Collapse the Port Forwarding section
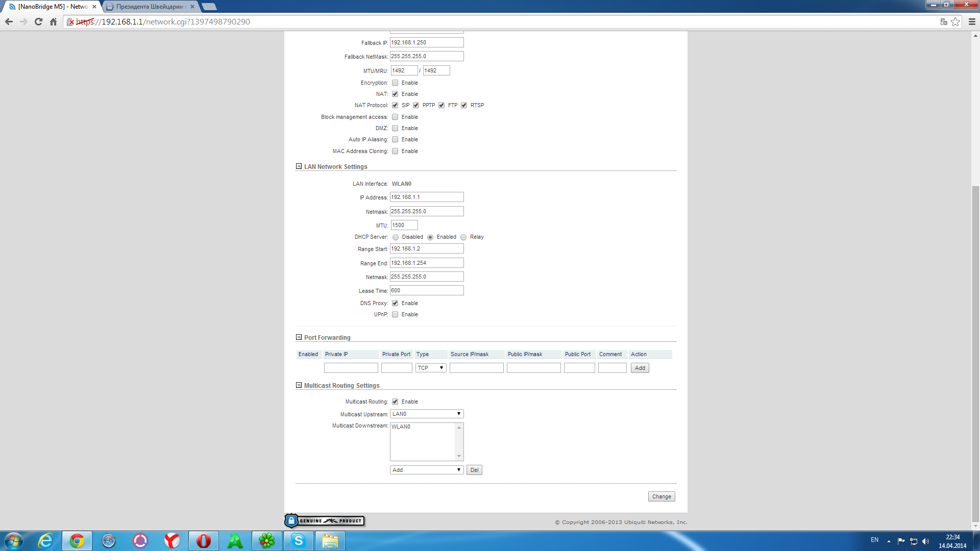Screen dimensions: 980x551 pyautogui.click(x=299, y=337)
